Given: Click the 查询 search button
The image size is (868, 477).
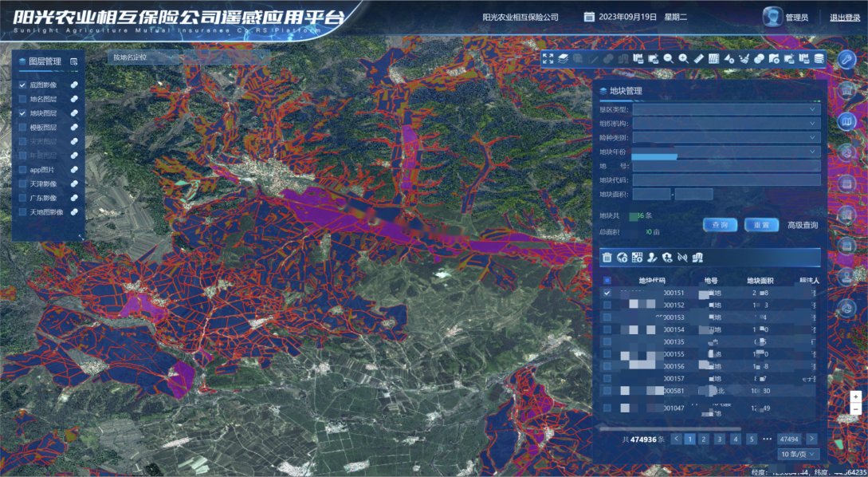Looking at the screenshot, I should (x=720, y=225).
